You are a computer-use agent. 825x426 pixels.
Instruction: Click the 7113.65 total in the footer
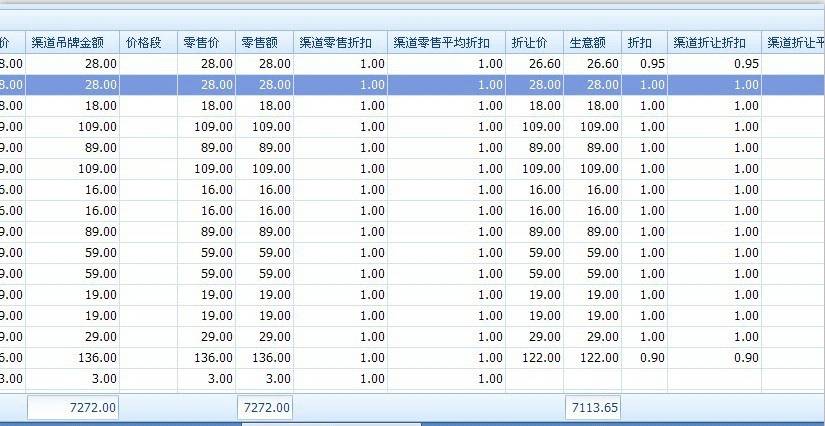pos(593,408)
